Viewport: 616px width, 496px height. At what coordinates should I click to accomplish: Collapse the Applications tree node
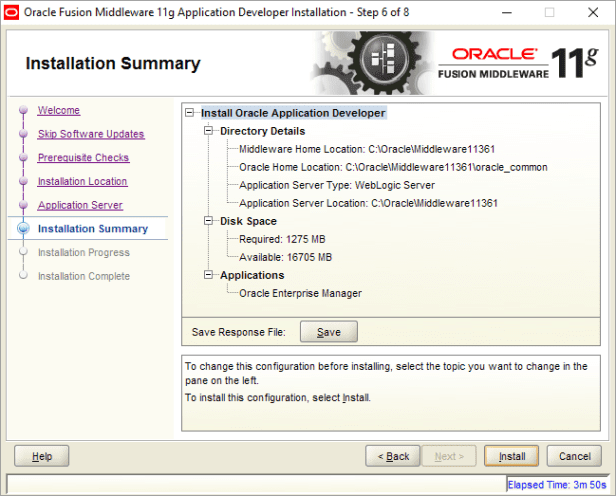pyautogui.click(x=208, y=275)
